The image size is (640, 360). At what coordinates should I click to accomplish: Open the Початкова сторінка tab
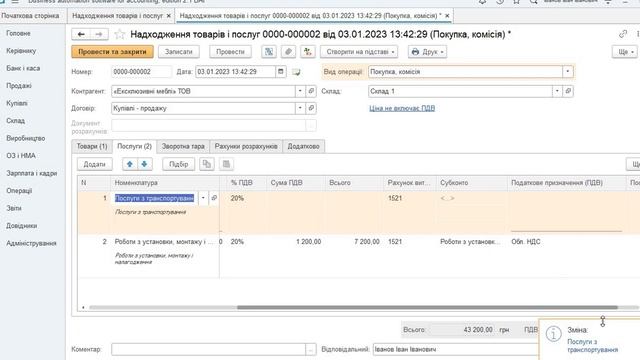click(30, 16)
